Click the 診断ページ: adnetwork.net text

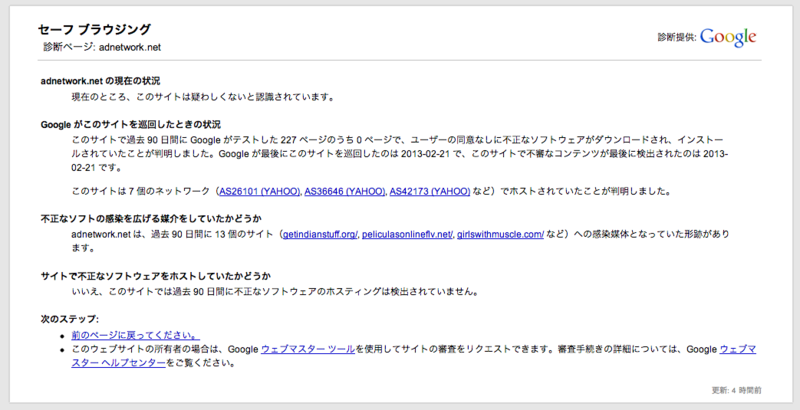click(x=102, y=47)
